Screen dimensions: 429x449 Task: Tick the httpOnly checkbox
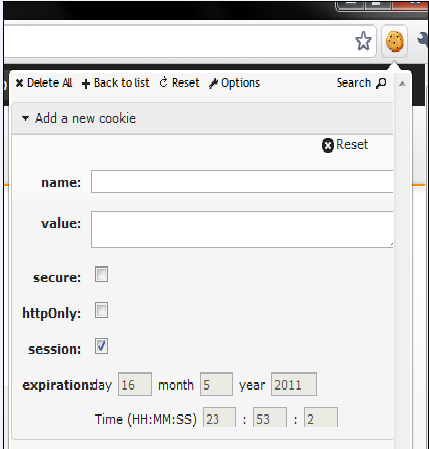[101, 310]
